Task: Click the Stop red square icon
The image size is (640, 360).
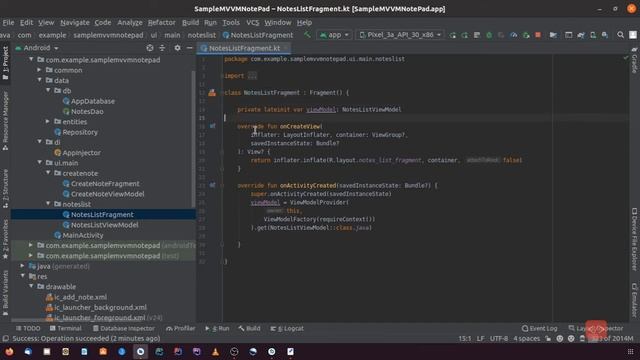Action: (538, 35)
